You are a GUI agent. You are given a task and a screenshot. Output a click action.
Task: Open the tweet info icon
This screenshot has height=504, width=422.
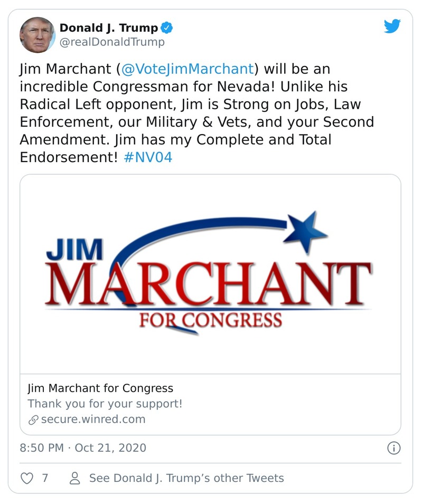(x=393, y=448)
